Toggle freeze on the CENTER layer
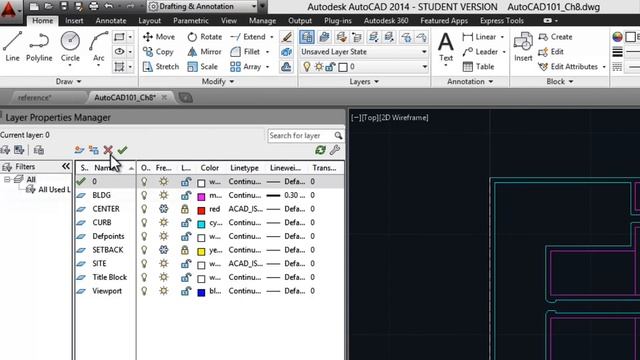 pyautogui.click(x=164, y=209)
